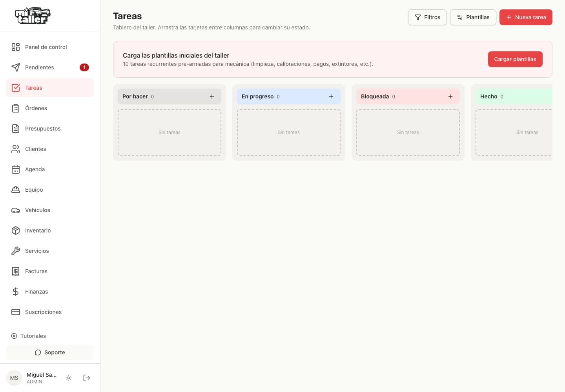The height and width of the screenshot is (392, 565).
Task: Open Panel de control dashboard icon
Action: tap(16, 47)
